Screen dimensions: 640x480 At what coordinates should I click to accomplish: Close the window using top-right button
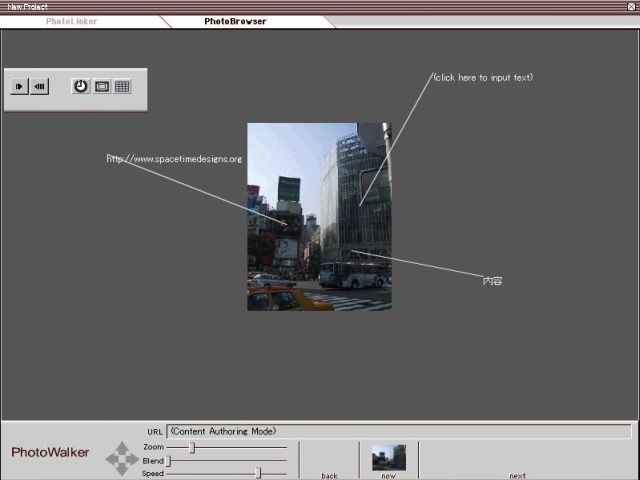coord(631,6)
